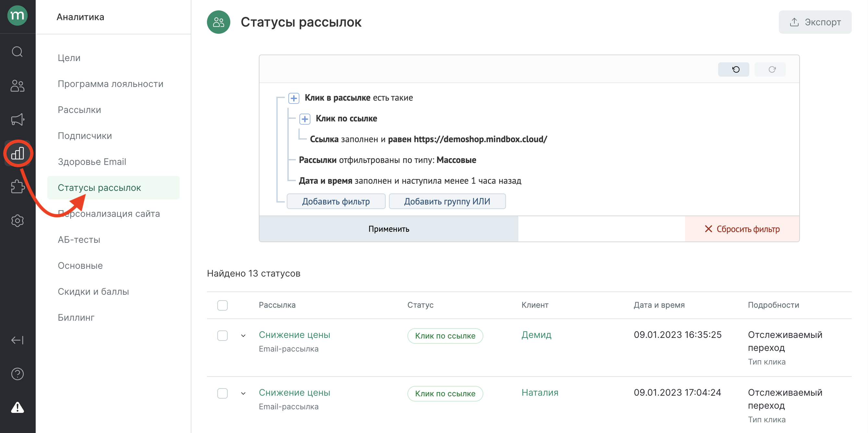868x433 pixels.
Task: Edit Дата и время filter condition
Action: [410, 181]
